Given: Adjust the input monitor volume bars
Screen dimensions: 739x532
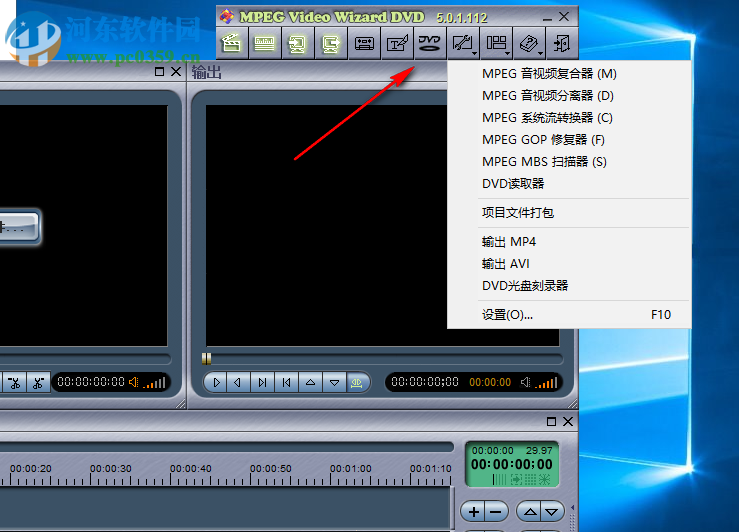Looking at the screenshot, I should click(x=155, y=383).
